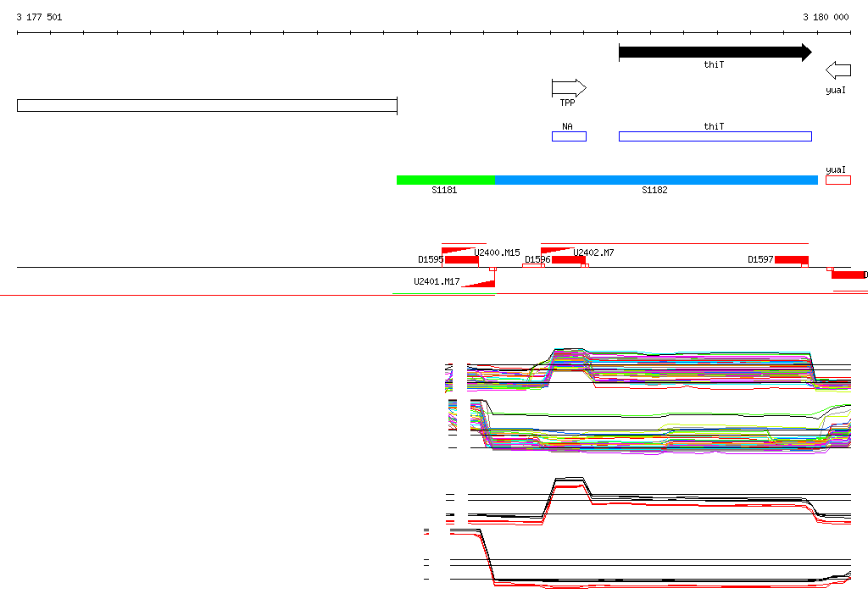Click the TPP text label
This screenshot has width=868, height=605.
tap(567, 103)
